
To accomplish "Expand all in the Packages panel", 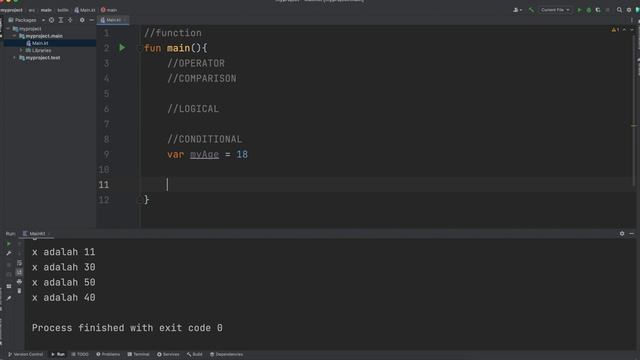I will (x=61, y=20).
